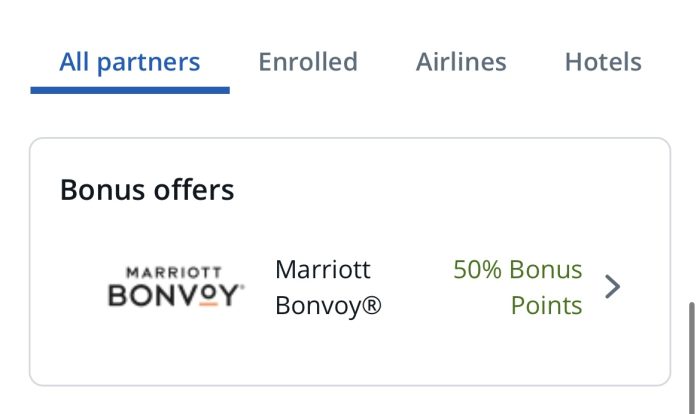Click the word Marriott in partner name
Image resolution: width=700 pixels, height=414 pixels.
click(323, 269)
